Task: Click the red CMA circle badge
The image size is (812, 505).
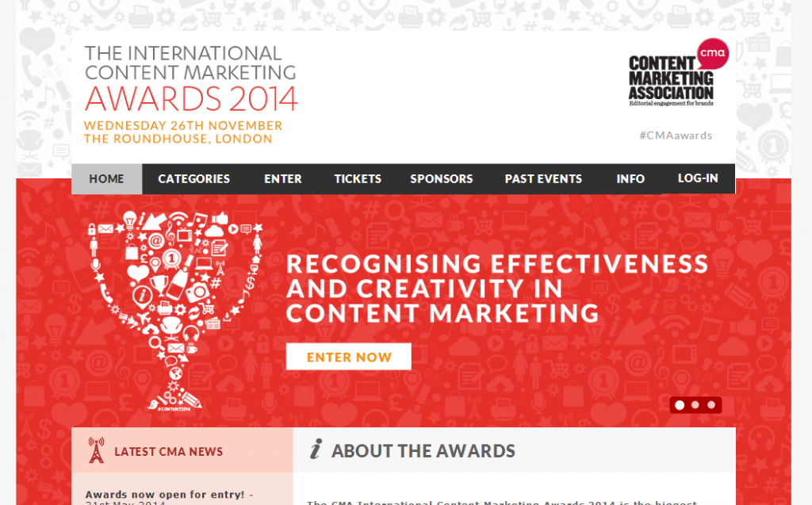Action: [x=712, y=53]
